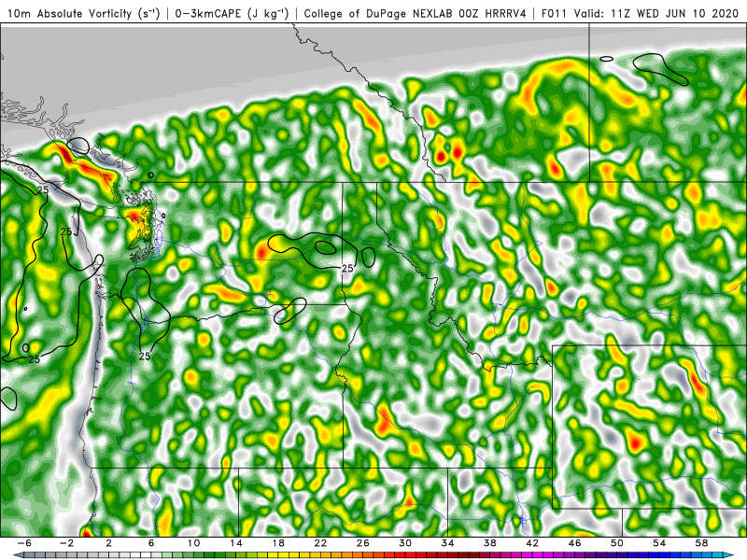Click the '-6' color scale label

point(24,543)
